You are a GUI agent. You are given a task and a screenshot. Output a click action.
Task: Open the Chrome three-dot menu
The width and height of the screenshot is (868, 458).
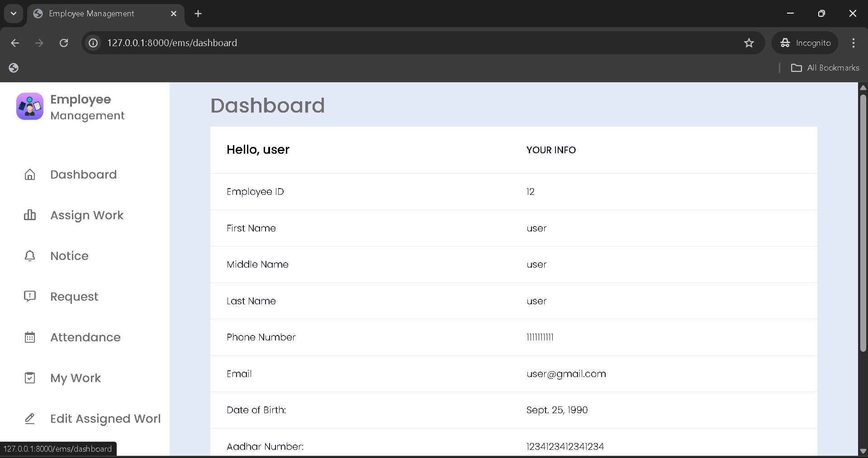click(x=853, y=43)
